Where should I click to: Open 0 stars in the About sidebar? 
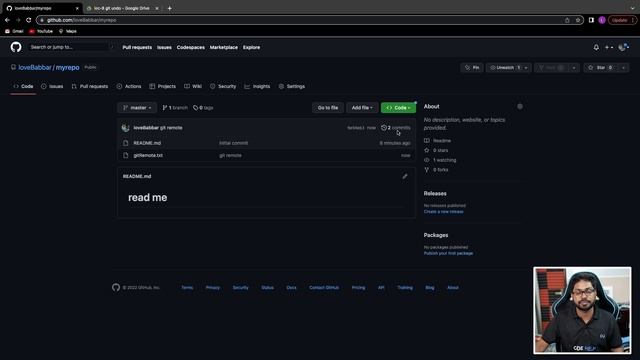point(436,151)
